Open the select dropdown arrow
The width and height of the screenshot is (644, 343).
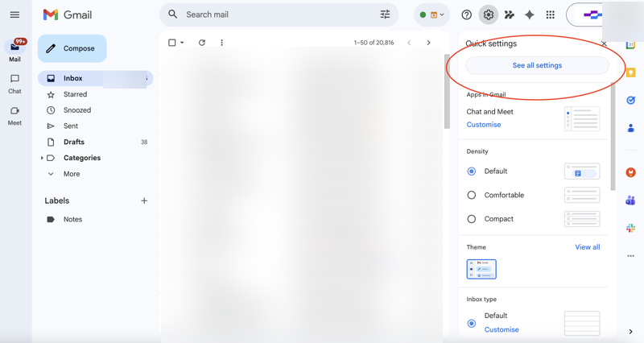point(182,43)
